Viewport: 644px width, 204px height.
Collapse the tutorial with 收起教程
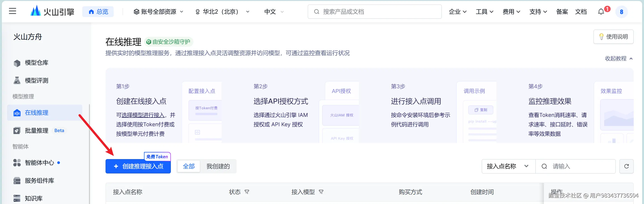coord(619,58)
